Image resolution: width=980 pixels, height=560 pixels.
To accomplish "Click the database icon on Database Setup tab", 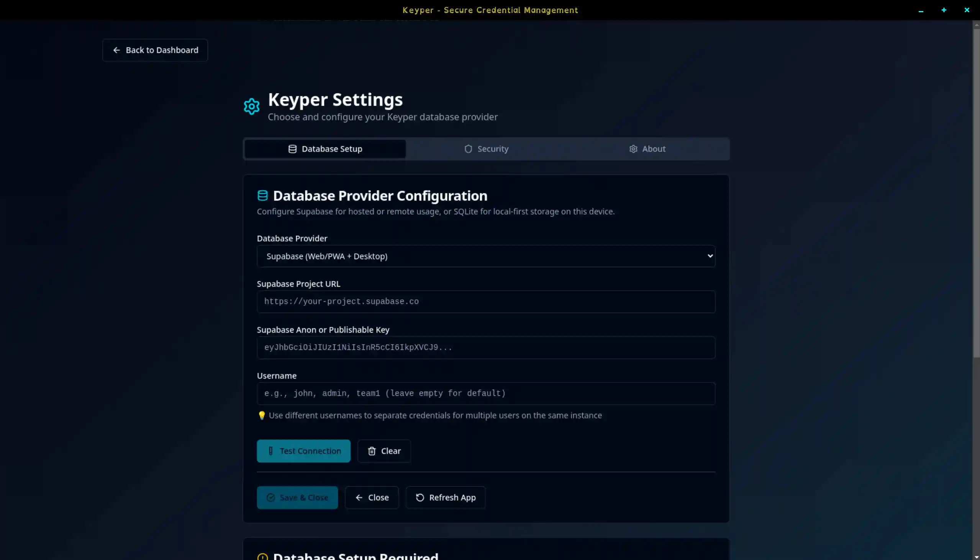I will pyautogui.click(x=292, y=149).
